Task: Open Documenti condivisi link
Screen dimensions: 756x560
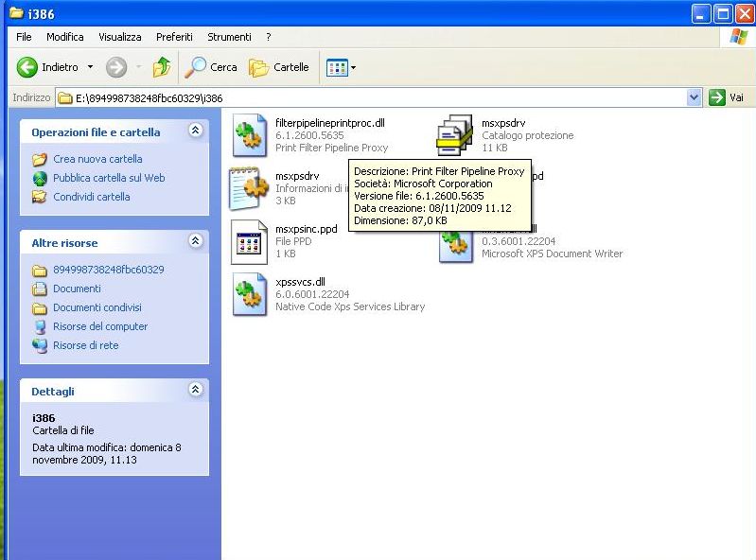Action: [97, 307]
